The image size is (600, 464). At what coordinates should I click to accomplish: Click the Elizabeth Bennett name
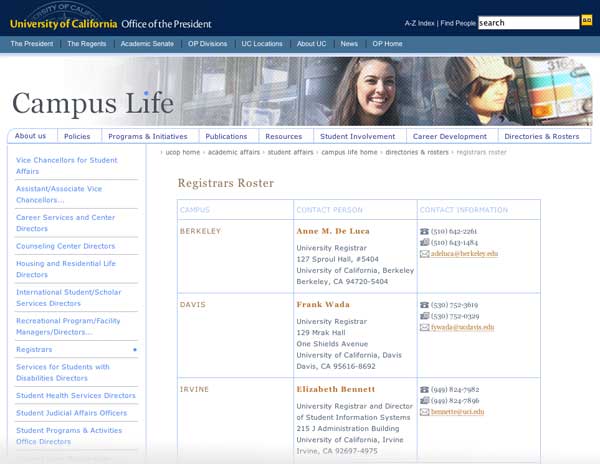point(336,389)
